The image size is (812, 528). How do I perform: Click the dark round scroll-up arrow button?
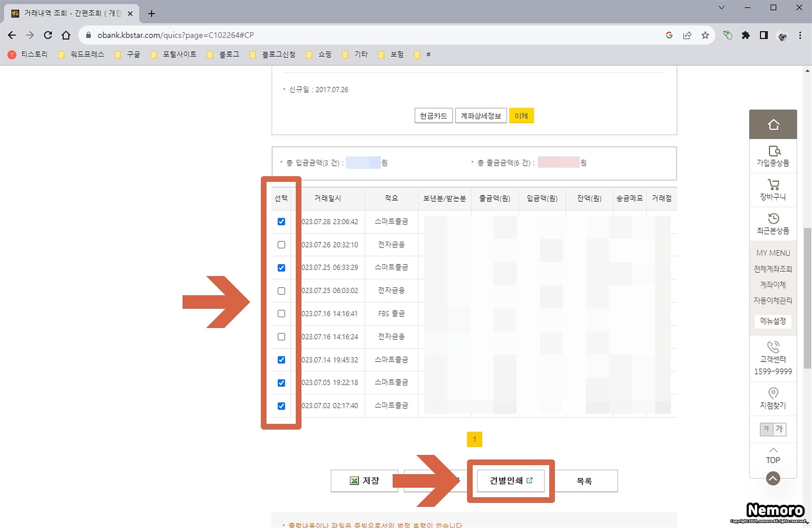(x=773, y=478)
